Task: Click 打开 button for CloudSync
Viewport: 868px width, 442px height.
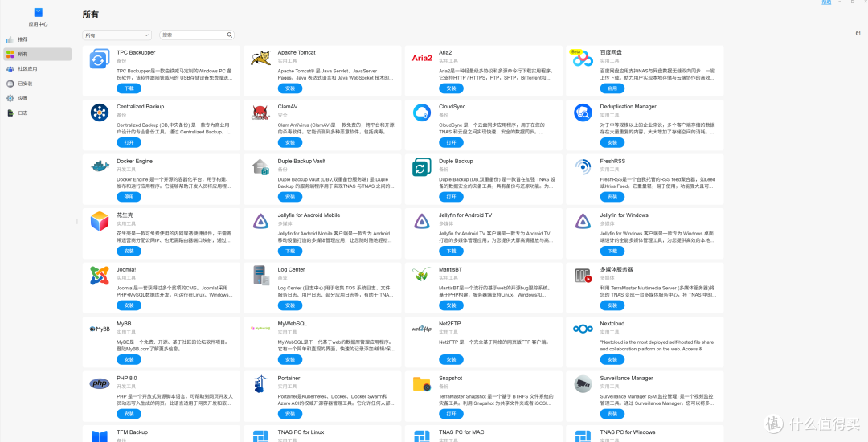Action: pyautogui.click(x=451, y=143)
